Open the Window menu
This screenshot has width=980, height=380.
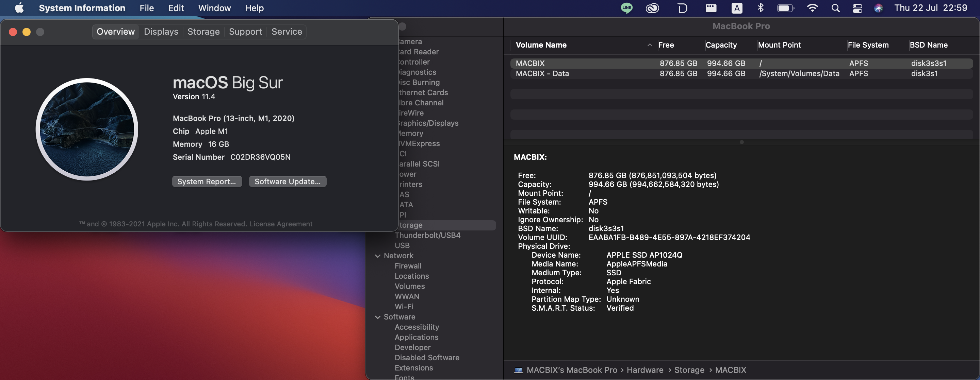coord(214,8)
